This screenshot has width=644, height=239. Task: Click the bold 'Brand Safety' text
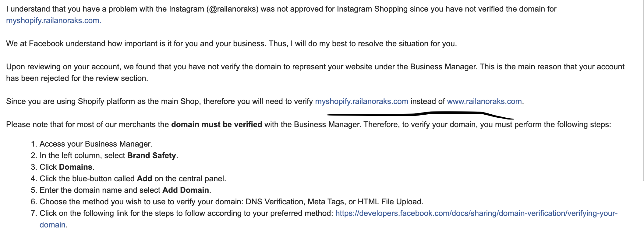point(151,156)
